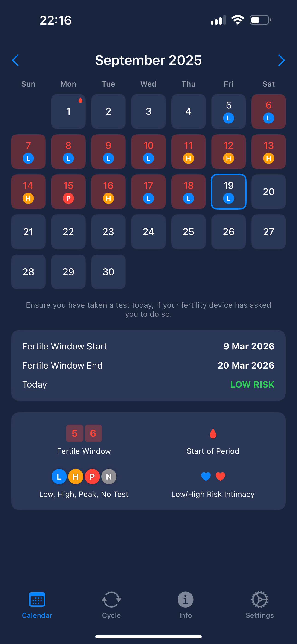The image size is (297, 644).
Task: Open previous month using left chevron
Action: pyautogui.click(x=15, y=60)
